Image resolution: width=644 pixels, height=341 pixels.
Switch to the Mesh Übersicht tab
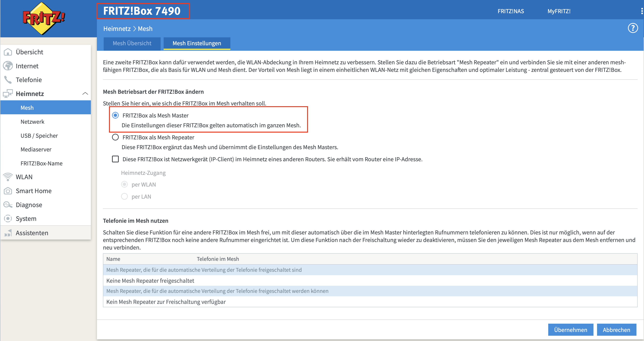click(x=132, y=43)
